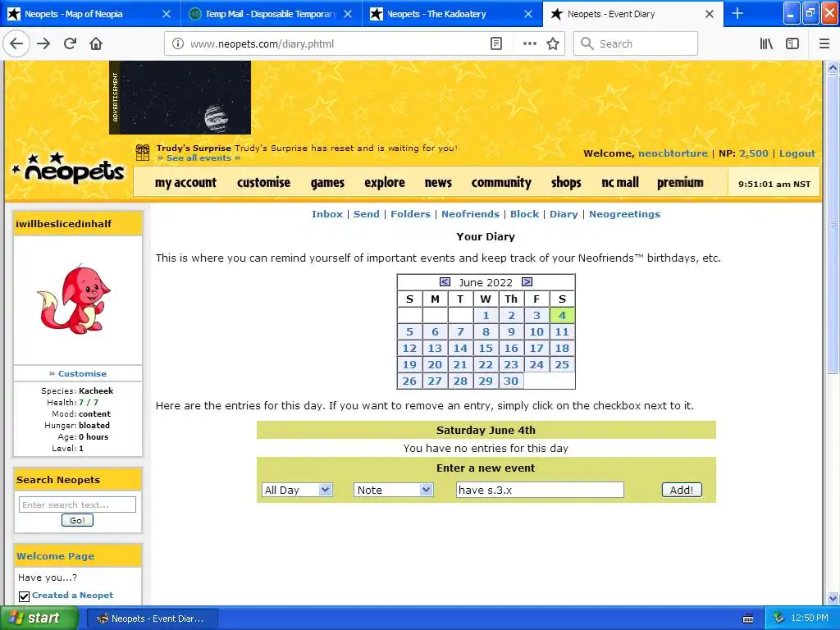The width and height of the screenshot is (840, 630).
Task: Open the nc mall menu
Action: click(620, 183)
